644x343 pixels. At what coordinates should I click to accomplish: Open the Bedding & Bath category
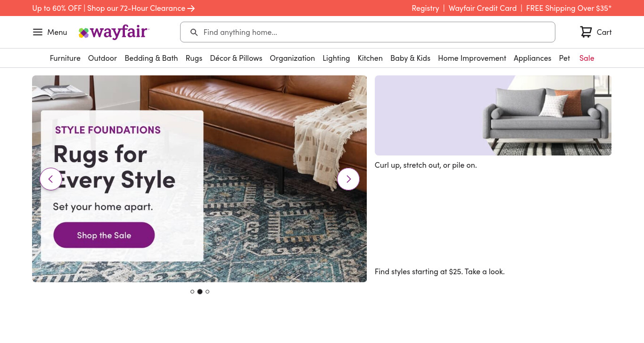coord(151,58)
